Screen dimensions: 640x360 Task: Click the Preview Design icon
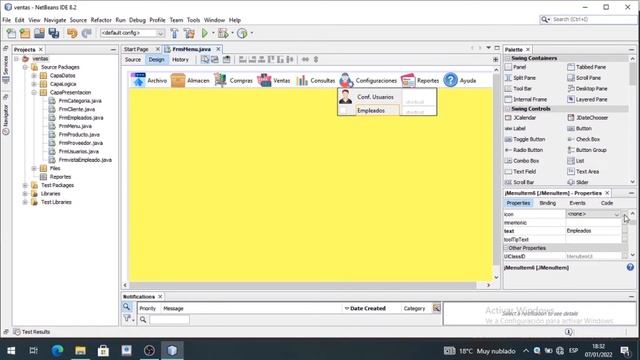227,60
